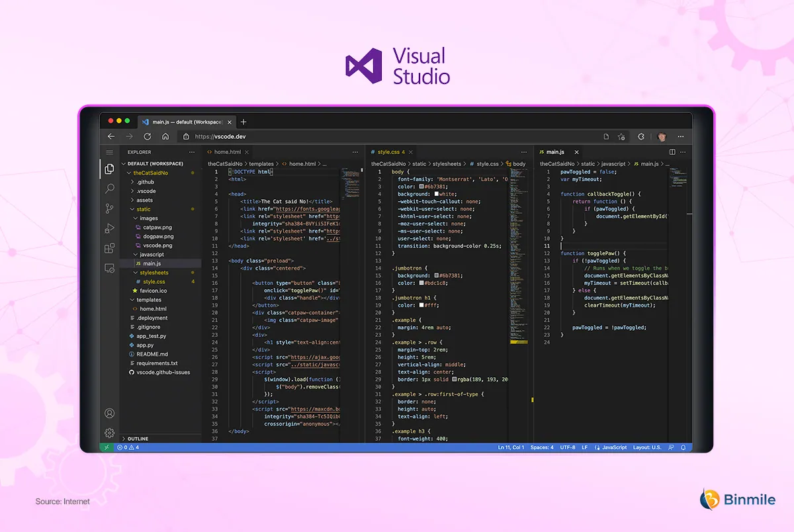Click the remote indicator in status bar

107,447
